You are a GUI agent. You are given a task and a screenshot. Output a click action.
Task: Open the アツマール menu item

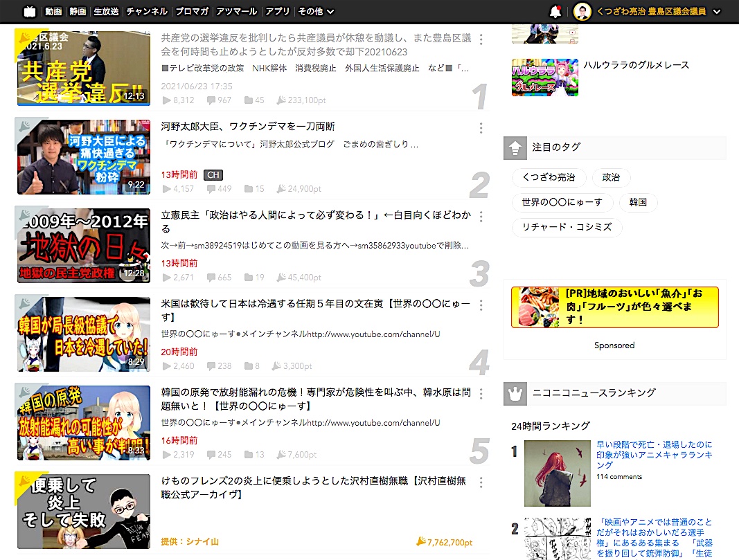pyautogui.click(x=237, y=11)
